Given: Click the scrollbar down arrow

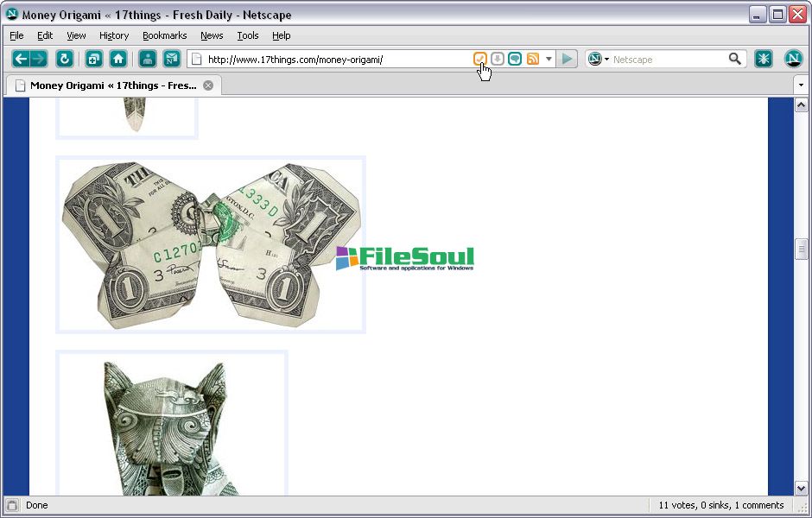Looking at the screenshot, I should [801, 488].
